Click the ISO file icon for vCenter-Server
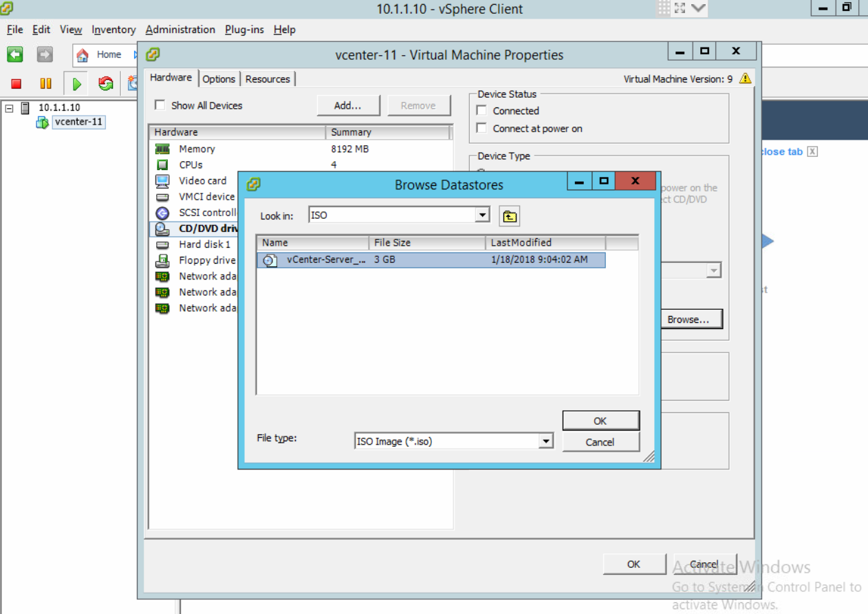 [x=270, y=260]
